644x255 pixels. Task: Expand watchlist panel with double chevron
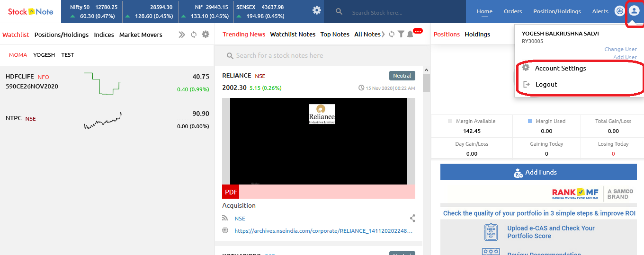click(x=181, y=35)
